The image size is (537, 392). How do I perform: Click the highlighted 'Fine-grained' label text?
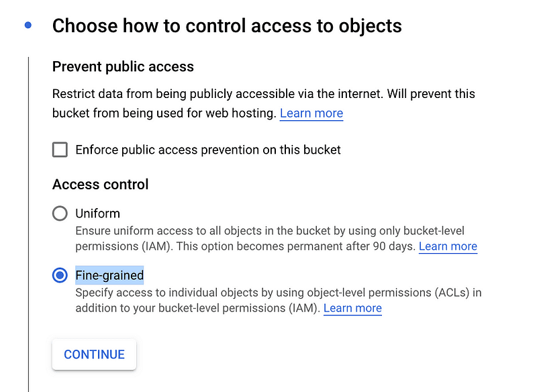tap(109, 275)
